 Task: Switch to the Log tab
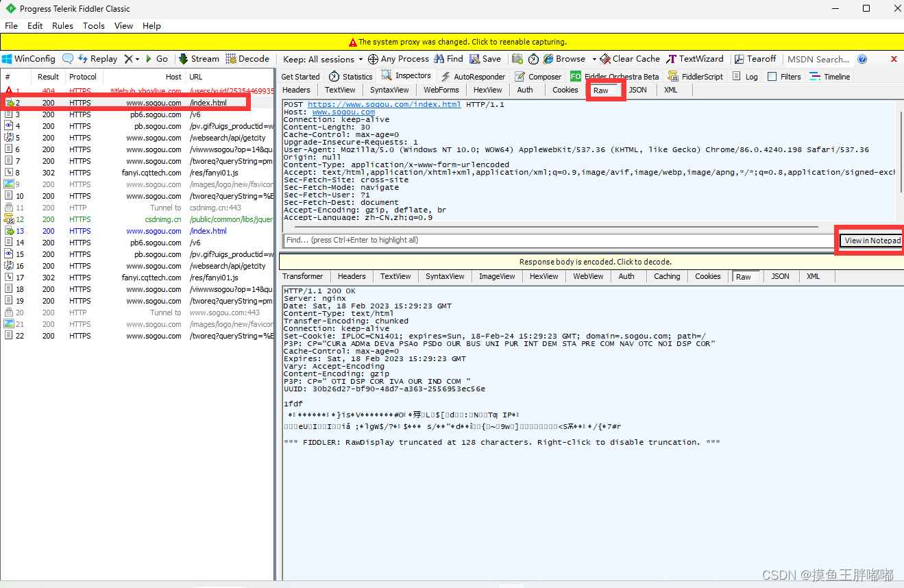[745, 77]
